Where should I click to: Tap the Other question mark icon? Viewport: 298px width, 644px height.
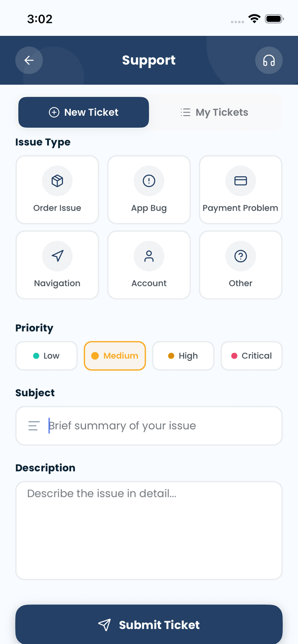pos(240,256)
